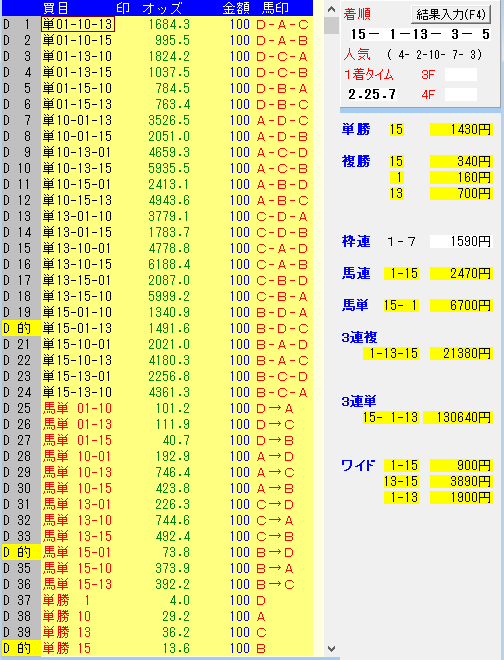Select bet row 馬単 15-13
Image resolution: width=504 pixels, height=660 pixels.
[x=157, y=584]
